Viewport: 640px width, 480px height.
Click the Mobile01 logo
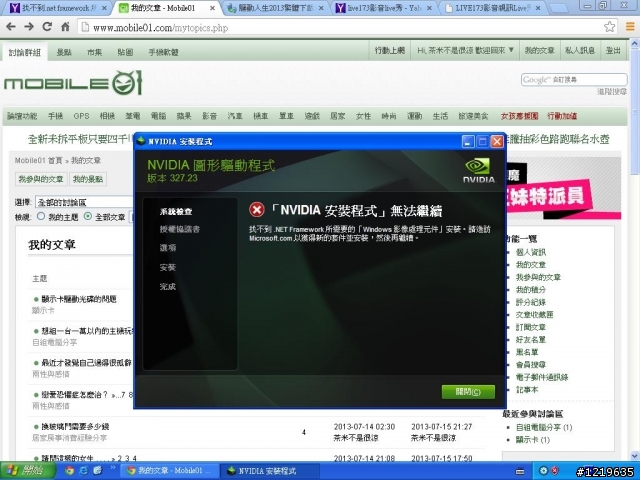click(73, 83)
